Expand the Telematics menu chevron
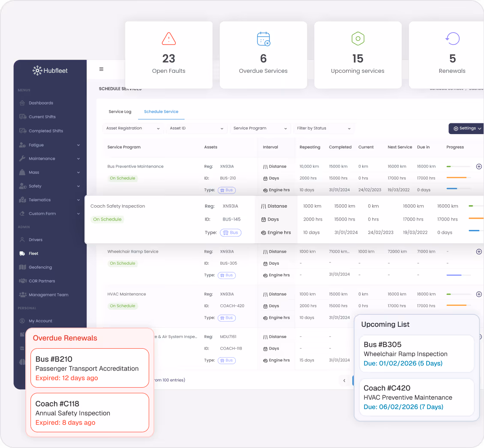This screenshot has height=448, width=484. pyautogui.click(x=78, y=200)
